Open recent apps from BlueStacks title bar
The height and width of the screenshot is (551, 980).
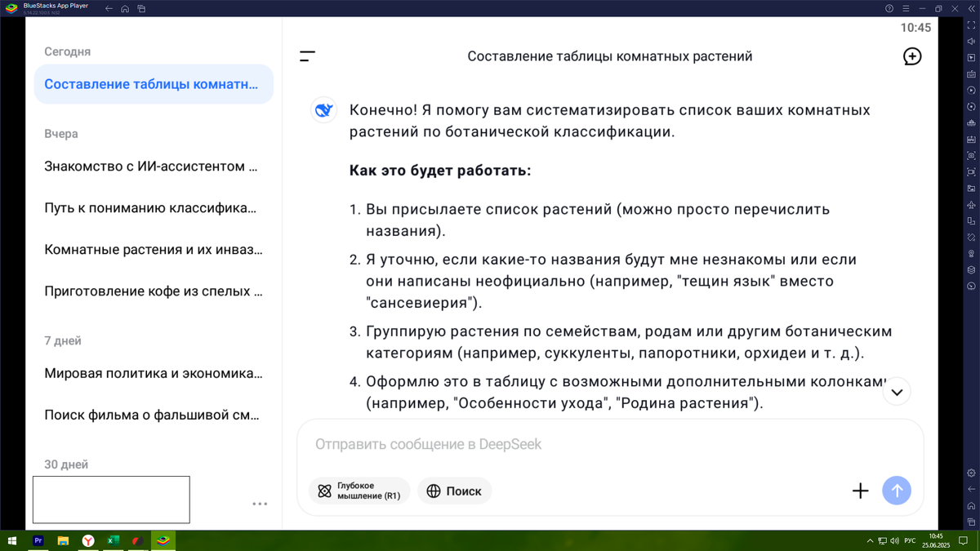[141, 8]
